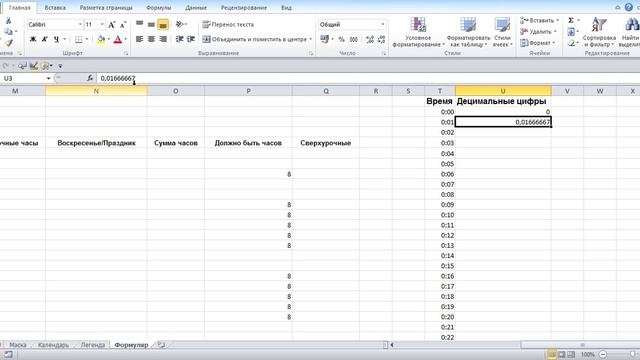Screen dimensions: 640x360
Task: Switch to the Вставка ribbon tab
Action: point(55,8)
